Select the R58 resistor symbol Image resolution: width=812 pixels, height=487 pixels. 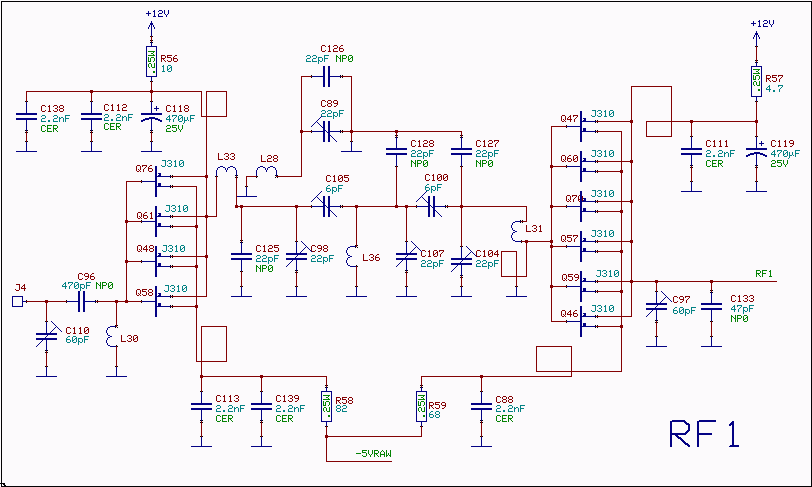click(x=326, y=407)
